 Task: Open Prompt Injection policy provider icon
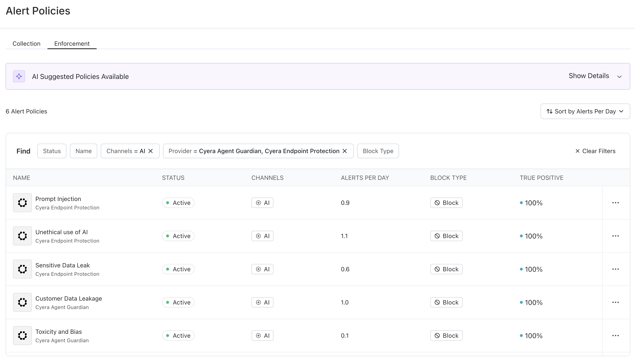[22, 202]
